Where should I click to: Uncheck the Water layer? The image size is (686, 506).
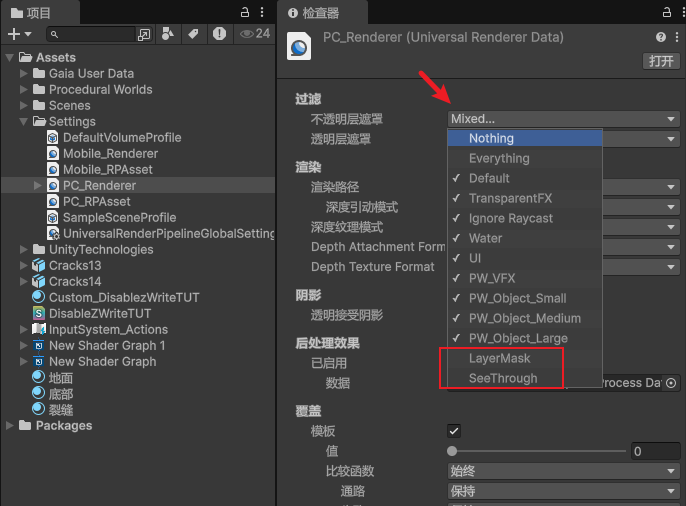pos(525,238)
